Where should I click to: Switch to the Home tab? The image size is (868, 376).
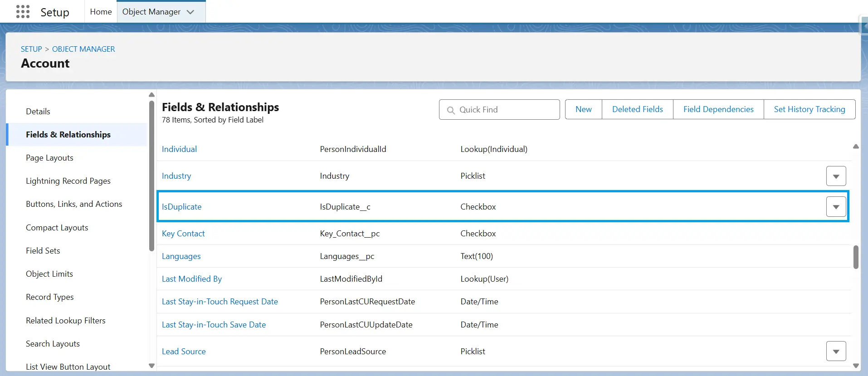(101, 12)
